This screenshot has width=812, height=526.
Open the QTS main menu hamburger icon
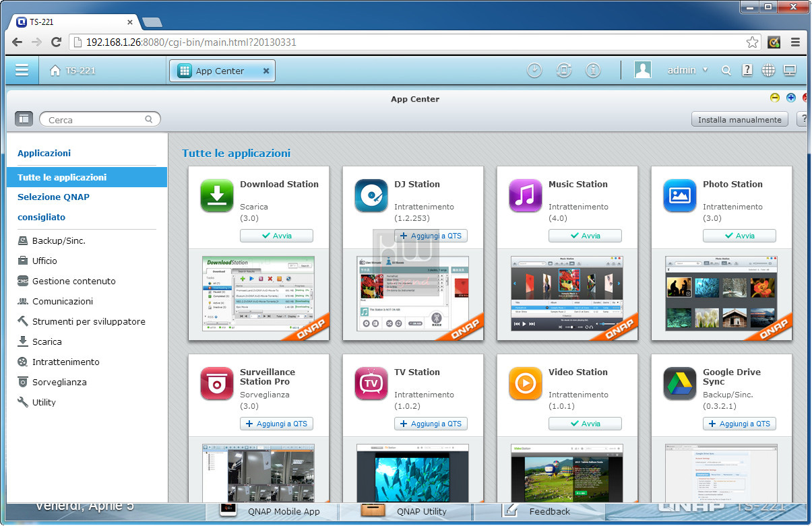[x=22, y=70]
